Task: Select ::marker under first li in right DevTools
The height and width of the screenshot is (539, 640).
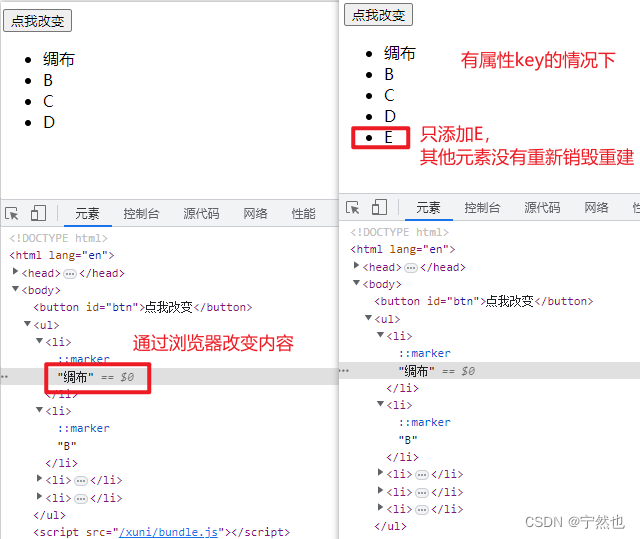Action: tap(424, 353)
